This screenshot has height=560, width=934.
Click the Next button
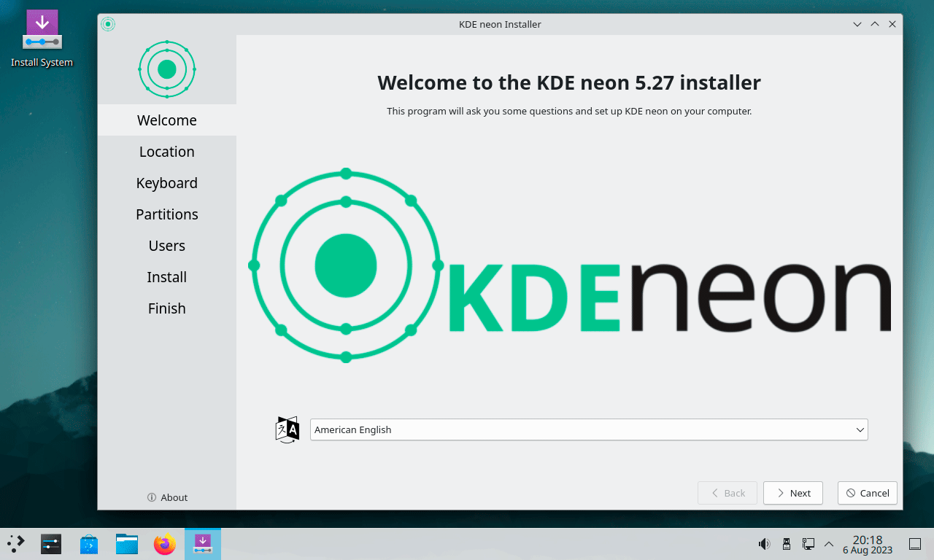pyautogui.click(x=792, y=493)
